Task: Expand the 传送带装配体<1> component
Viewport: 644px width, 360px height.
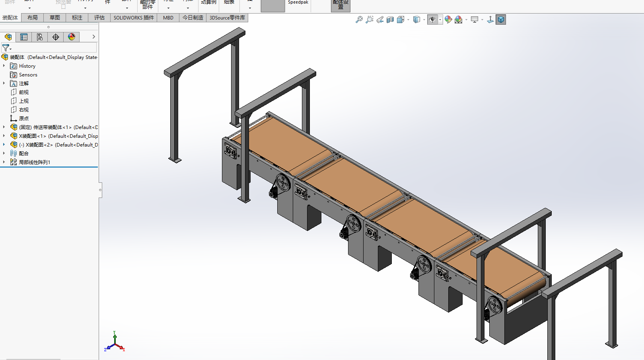Action: coord(4,127)
